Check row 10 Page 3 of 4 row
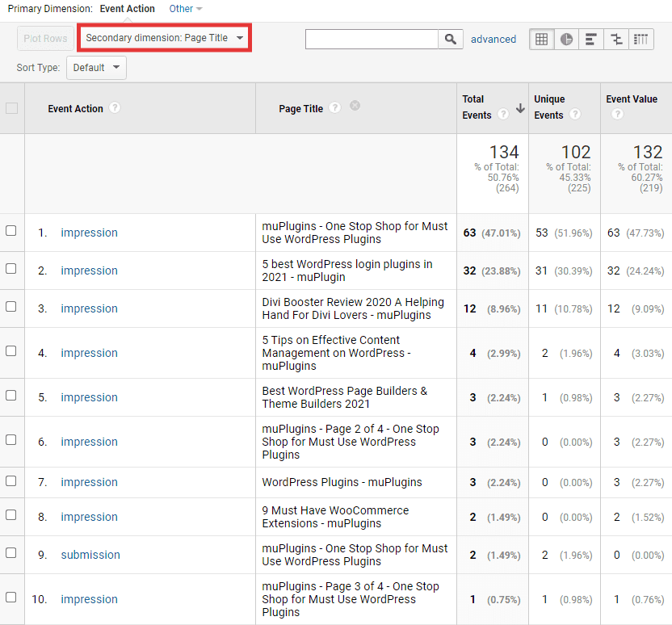 11,598
